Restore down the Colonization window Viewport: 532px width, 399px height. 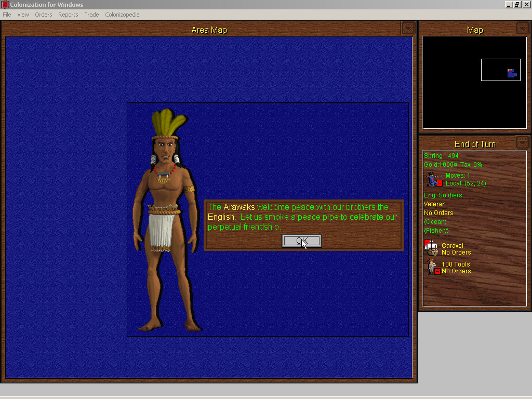[516, 4]
